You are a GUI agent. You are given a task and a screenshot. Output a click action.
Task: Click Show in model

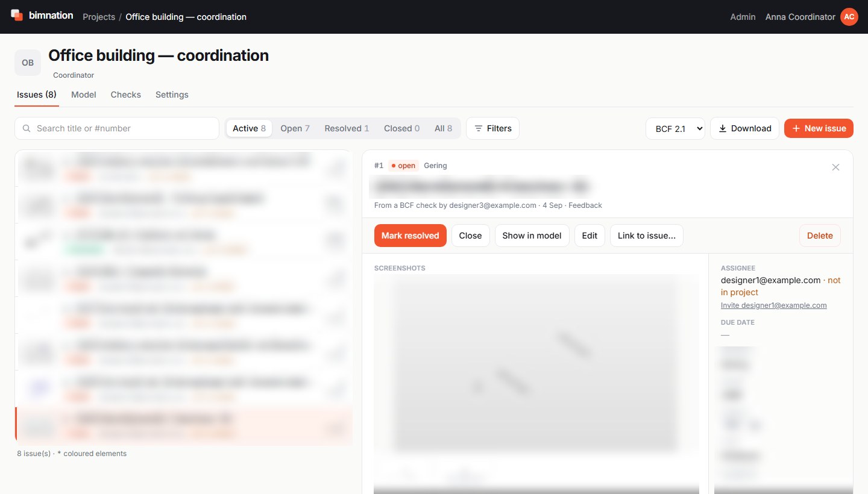(x=532, y=236)
